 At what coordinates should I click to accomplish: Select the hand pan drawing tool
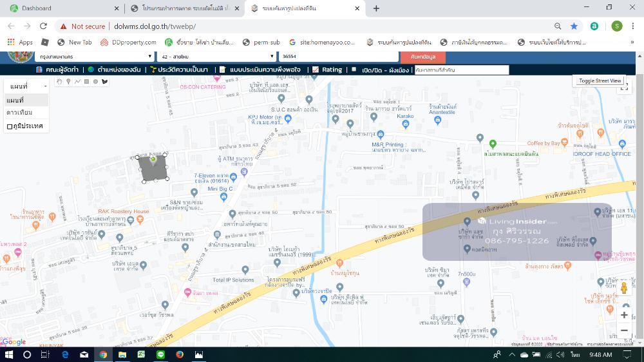(59, 82)
